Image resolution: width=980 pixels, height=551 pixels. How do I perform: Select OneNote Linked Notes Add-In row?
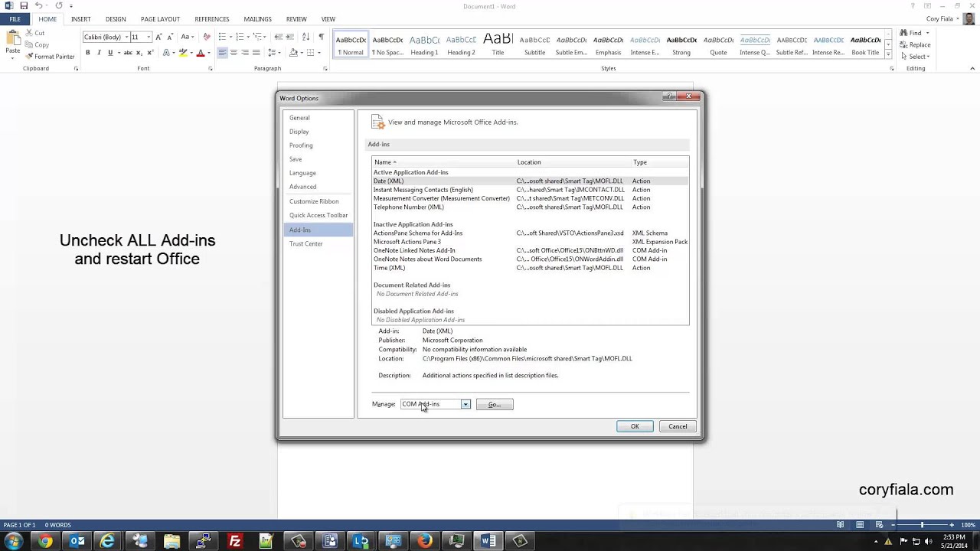coord(530,250)
